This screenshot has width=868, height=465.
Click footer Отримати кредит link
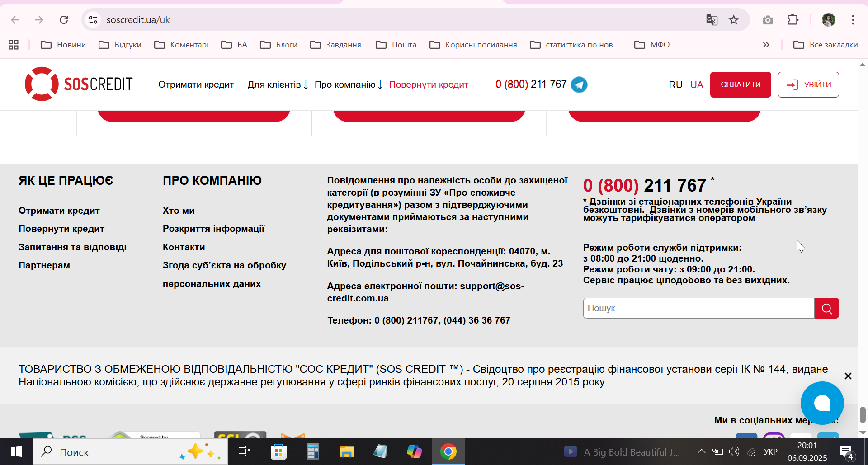coord(59,211)
